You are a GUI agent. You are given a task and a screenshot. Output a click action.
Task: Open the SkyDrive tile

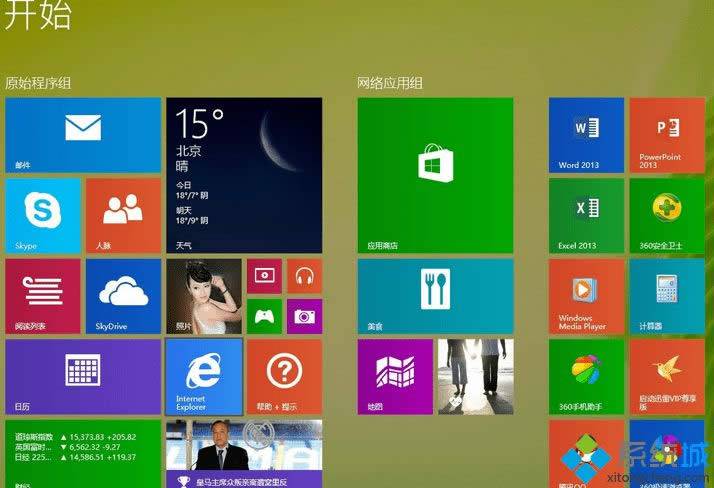click(x=123, y=296)
